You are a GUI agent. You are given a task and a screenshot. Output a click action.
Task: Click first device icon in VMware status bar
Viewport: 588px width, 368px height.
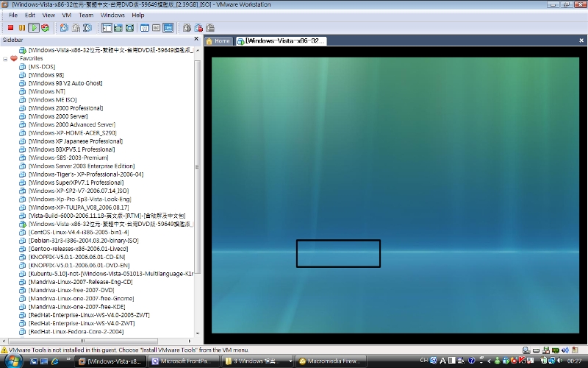526,350
